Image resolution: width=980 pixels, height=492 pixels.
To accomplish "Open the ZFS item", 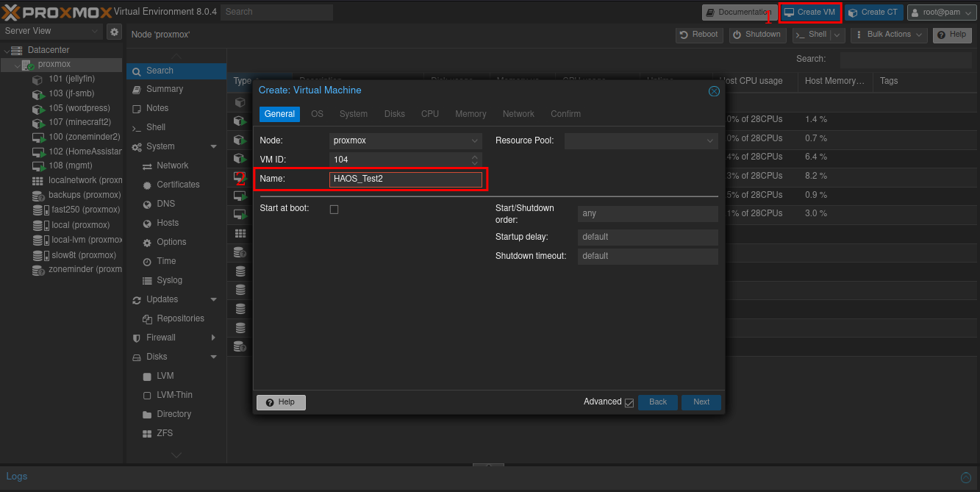I will coord(176,433).
